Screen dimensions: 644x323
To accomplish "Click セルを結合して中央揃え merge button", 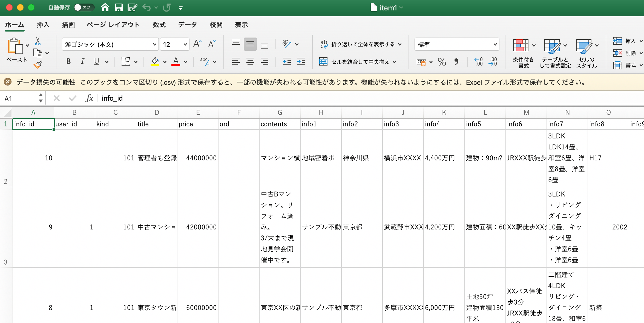I will tap(354, 62).
